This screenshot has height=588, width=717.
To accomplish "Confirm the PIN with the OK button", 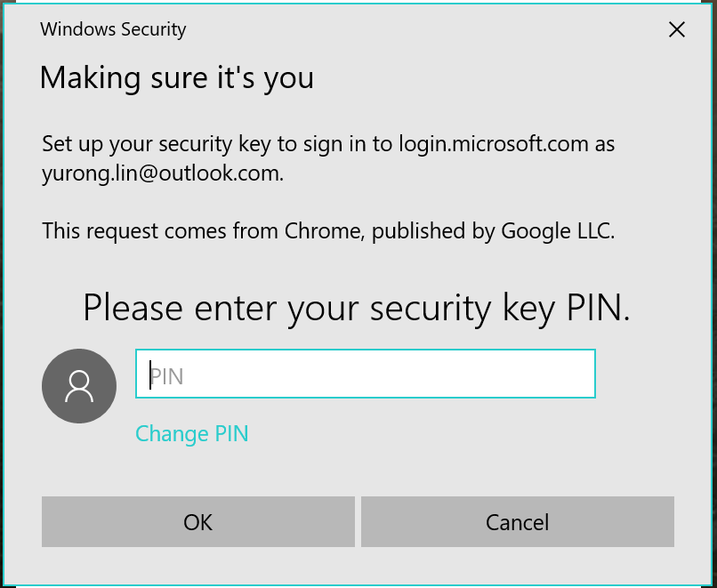I will click(197, 521).
